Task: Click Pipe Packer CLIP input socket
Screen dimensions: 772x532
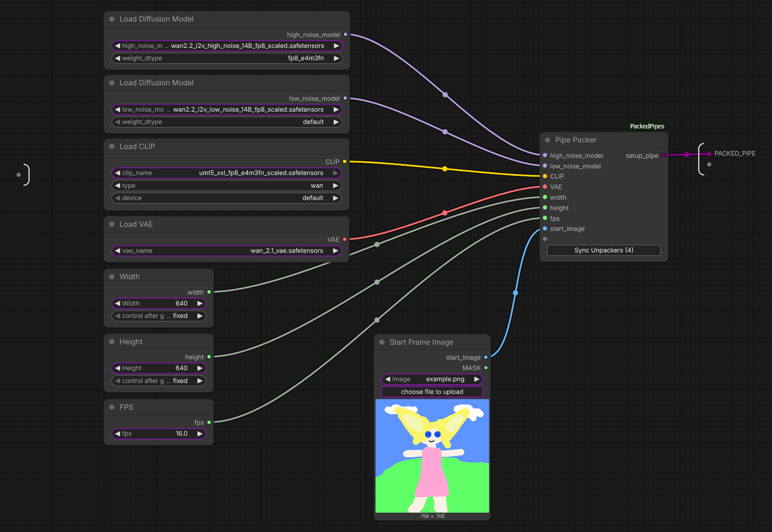Action: [545, 176]
